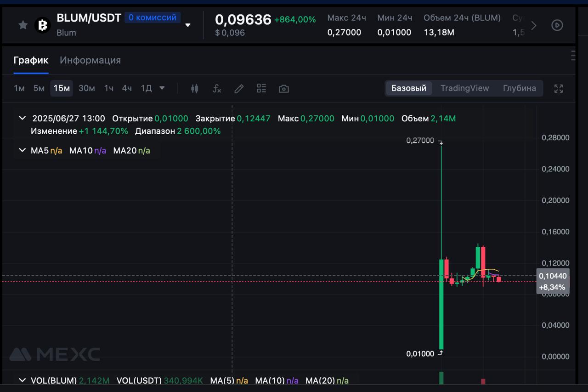Open the candlestick chart type icon
This screenshot has height=392, width=588.
[x=194, y=89]
